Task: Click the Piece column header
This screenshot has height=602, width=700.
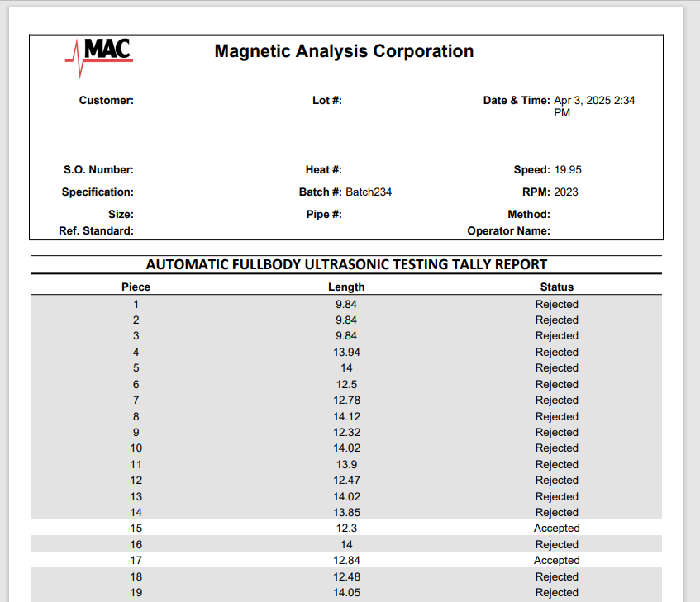Action: [136, 287]
